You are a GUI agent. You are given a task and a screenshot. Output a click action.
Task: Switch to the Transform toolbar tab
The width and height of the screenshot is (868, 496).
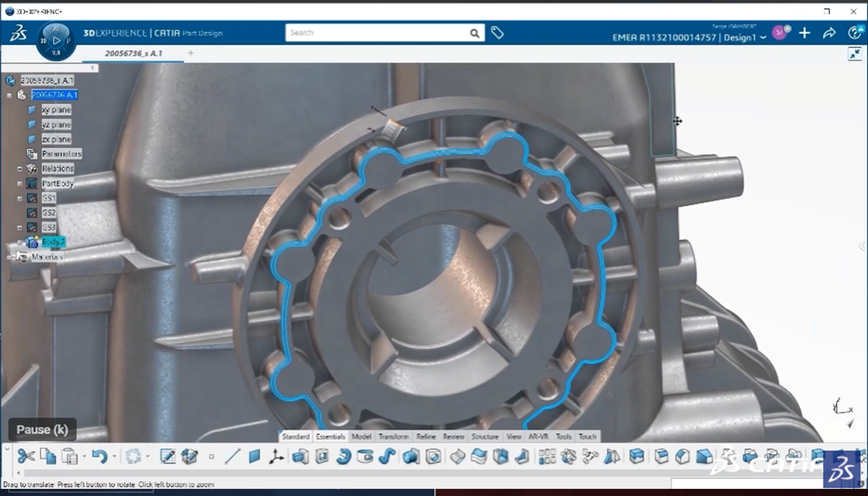(393, 437)
